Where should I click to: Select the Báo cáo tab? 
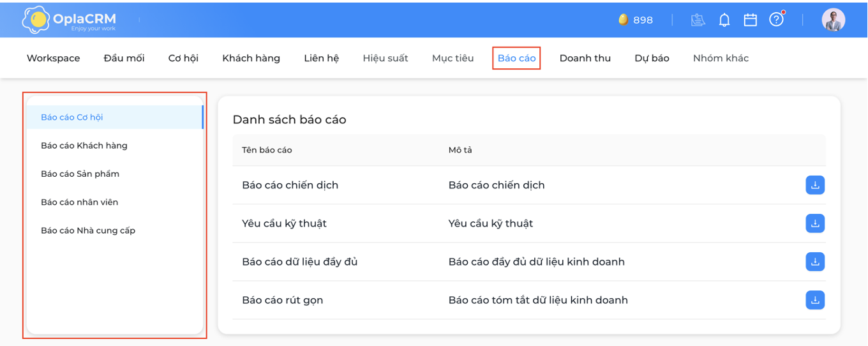pos(517,58)
